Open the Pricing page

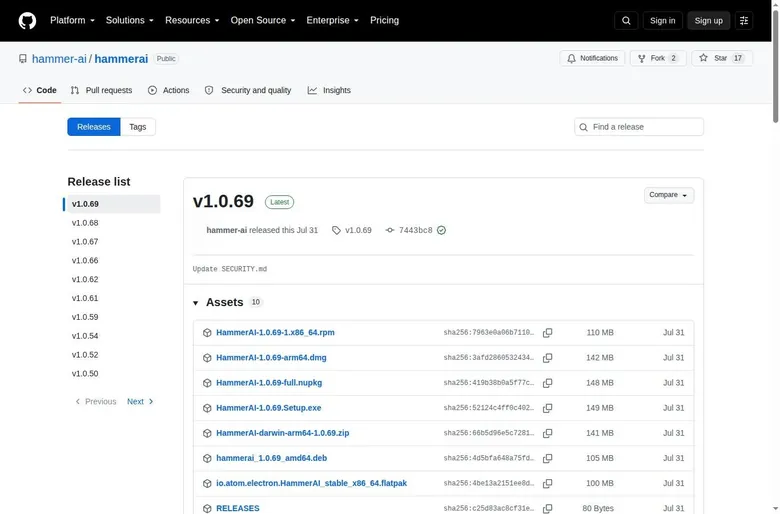(384, 20)
